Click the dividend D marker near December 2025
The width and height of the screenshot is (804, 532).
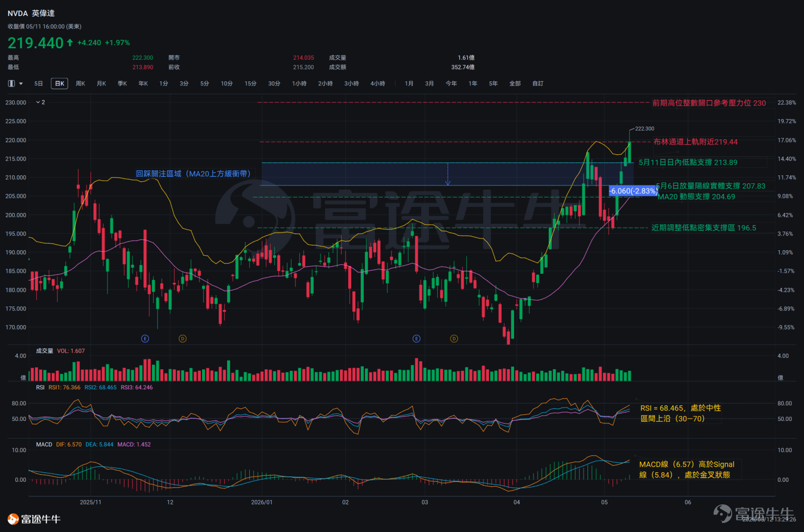tap(182, 339)
